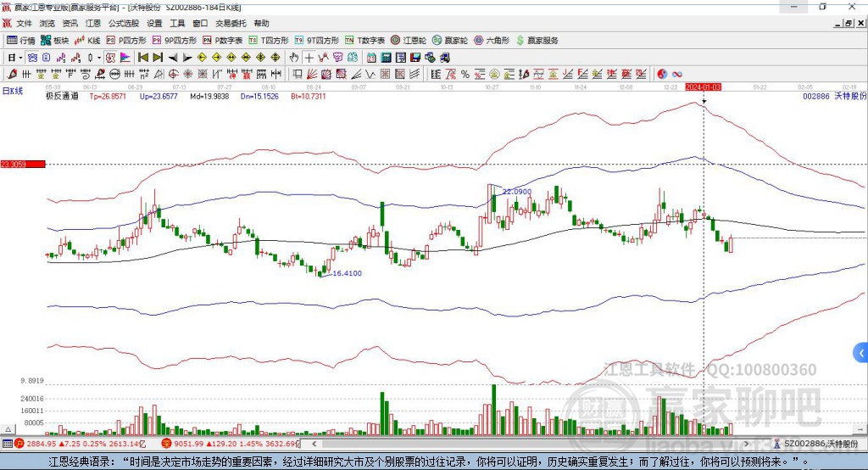Open the calculator icon
This screenshot has height=470, width=868.
[386, 58]
